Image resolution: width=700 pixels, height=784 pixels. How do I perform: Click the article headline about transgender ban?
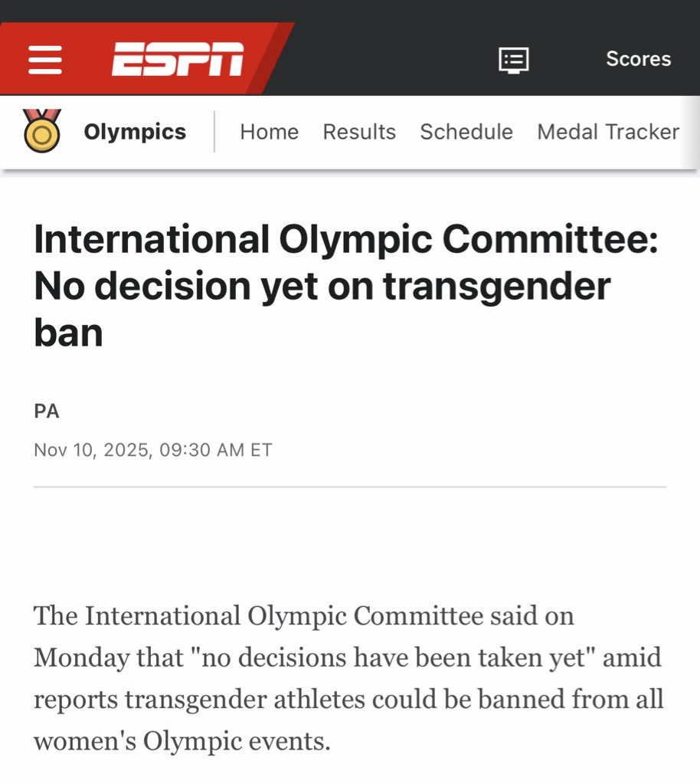[x=345, y=286]
